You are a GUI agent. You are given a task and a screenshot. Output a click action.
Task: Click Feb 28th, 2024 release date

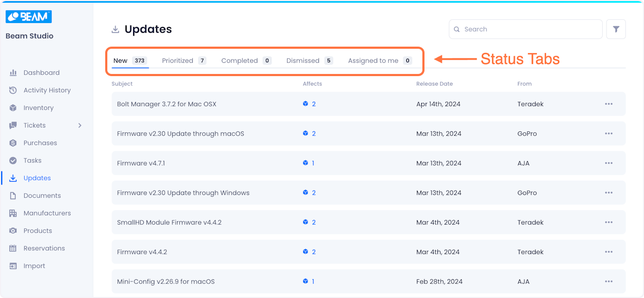[x=438, y=281]
